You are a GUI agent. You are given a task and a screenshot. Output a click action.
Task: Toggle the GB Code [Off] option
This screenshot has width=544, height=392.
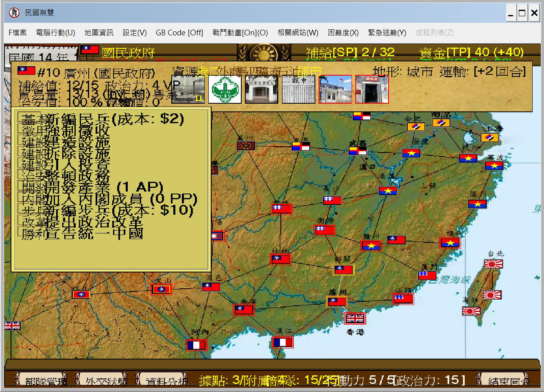[x=179, y=33]
